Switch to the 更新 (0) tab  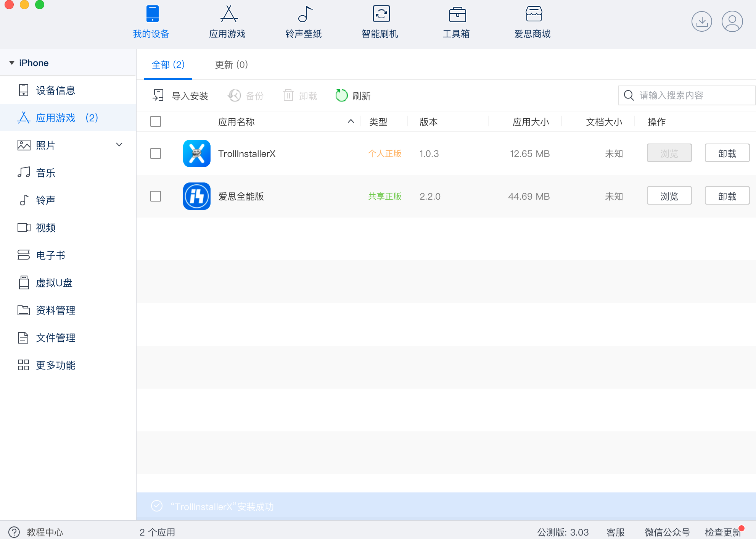point(232,65)
